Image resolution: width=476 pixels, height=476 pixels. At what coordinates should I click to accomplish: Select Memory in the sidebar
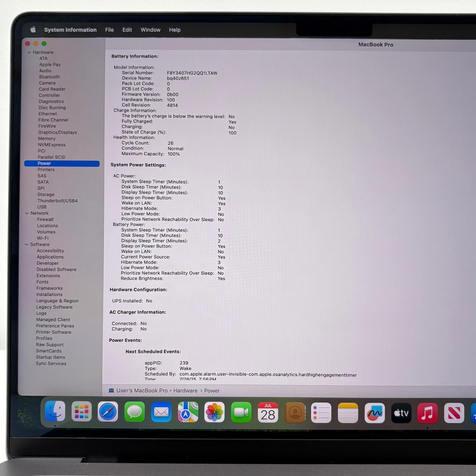pyautogui.click(x=47, y=139)
